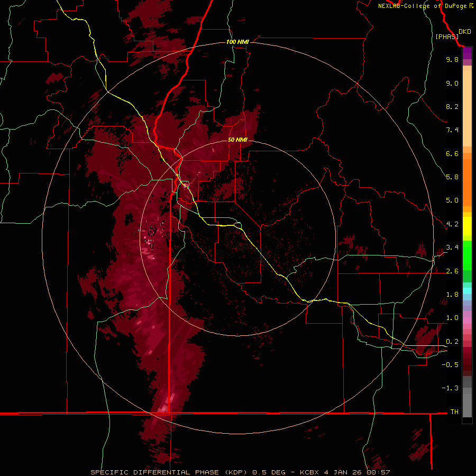Click the 3.4 value on the scale
The width and height of the screenshot is (476, 476).
(452, 248)
